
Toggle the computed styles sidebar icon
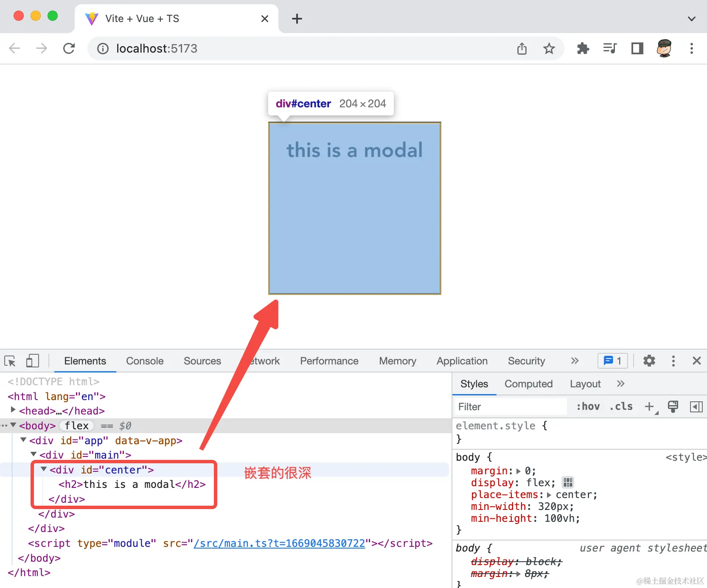coord(696,407)
